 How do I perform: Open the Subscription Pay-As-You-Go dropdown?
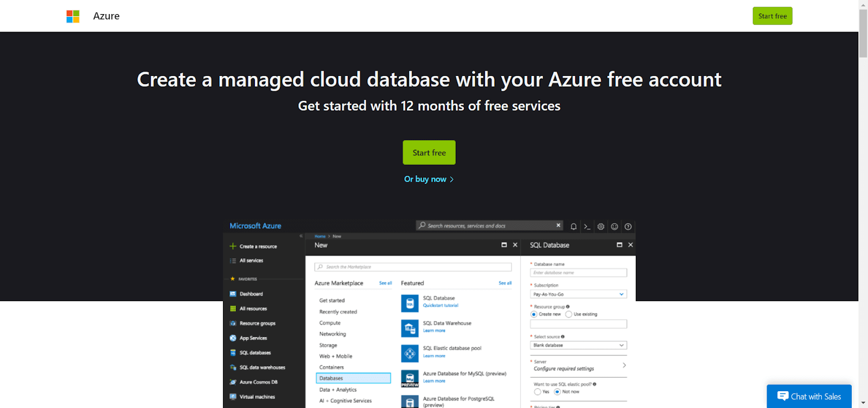(x=578, y=294)
